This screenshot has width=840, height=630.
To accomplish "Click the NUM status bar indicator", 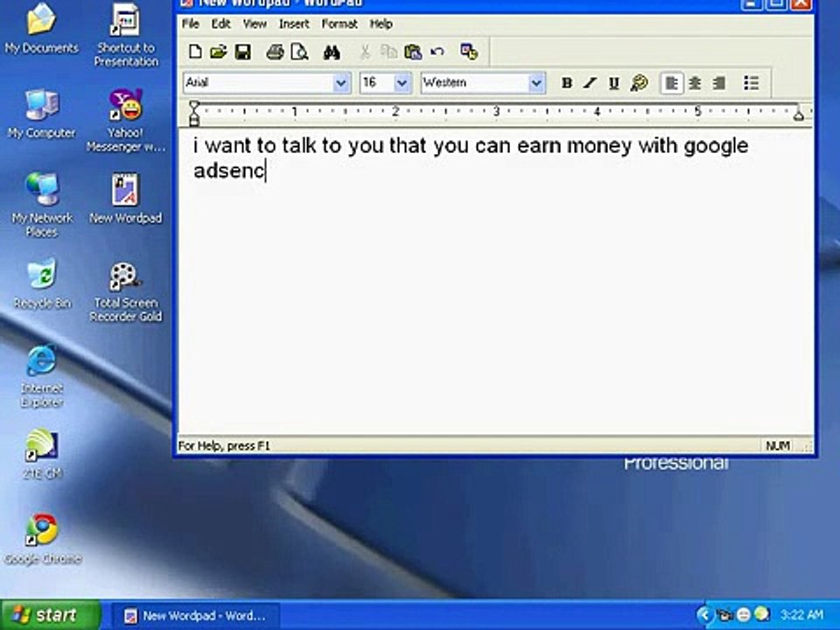I will 777,445.
